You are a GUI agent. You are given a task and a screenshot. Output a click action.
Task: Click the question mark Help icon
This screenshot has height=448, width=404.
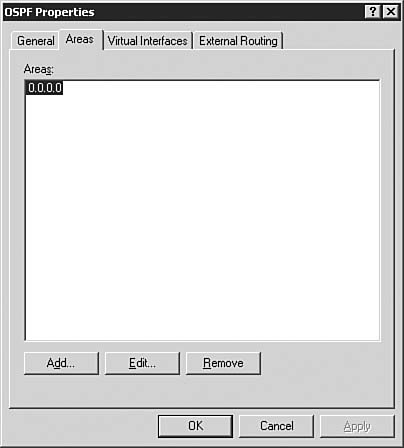(373, 12)
